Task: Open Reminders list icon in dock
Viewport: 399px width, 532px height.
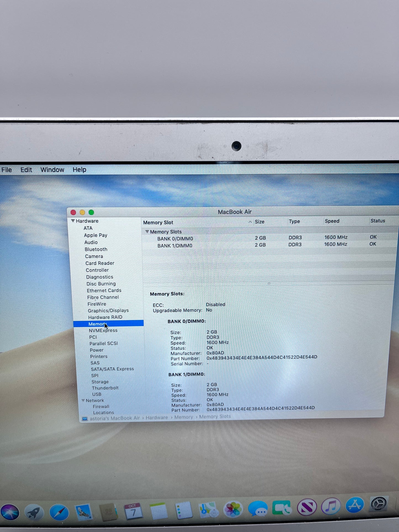Action: (x=184, y=510)
